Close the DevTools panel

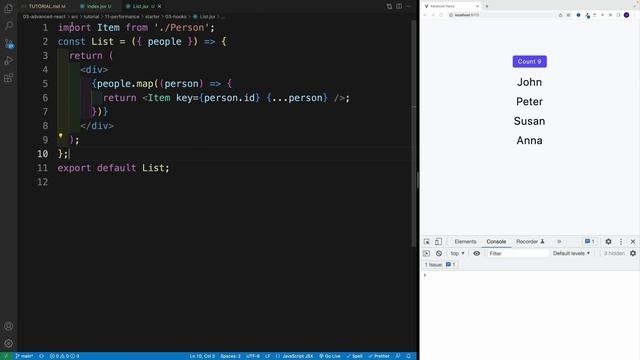633,242
